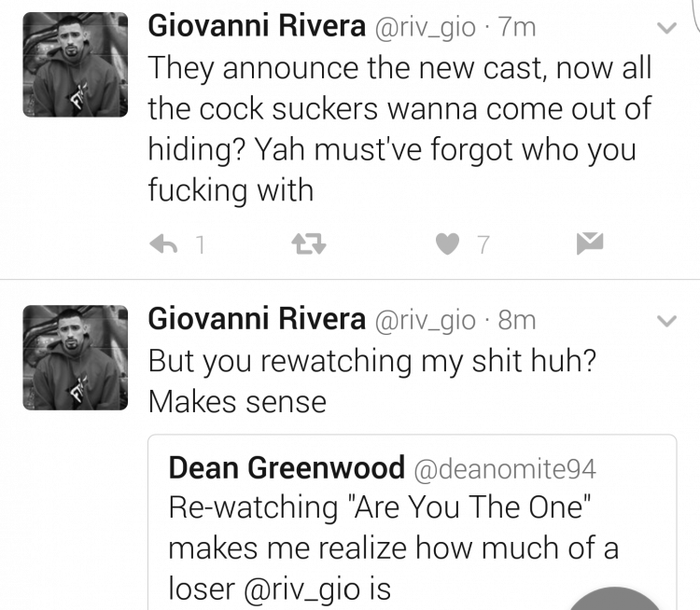Open the quoted 'Re-watching Are You The One' tweet
The height and width of the screenshot is (610, 700).
pos(412,522)
